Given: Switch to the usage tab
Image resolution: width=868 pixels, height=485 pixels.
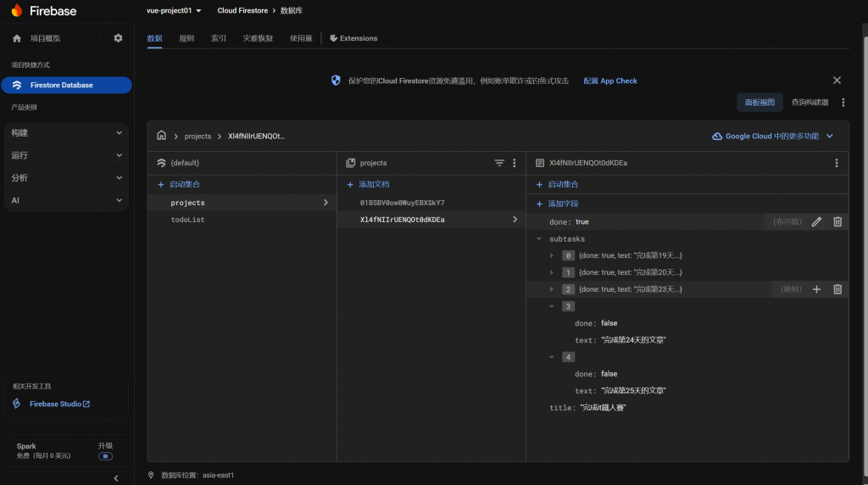Looking at the screenshot, I should click(x=301, y=38).
